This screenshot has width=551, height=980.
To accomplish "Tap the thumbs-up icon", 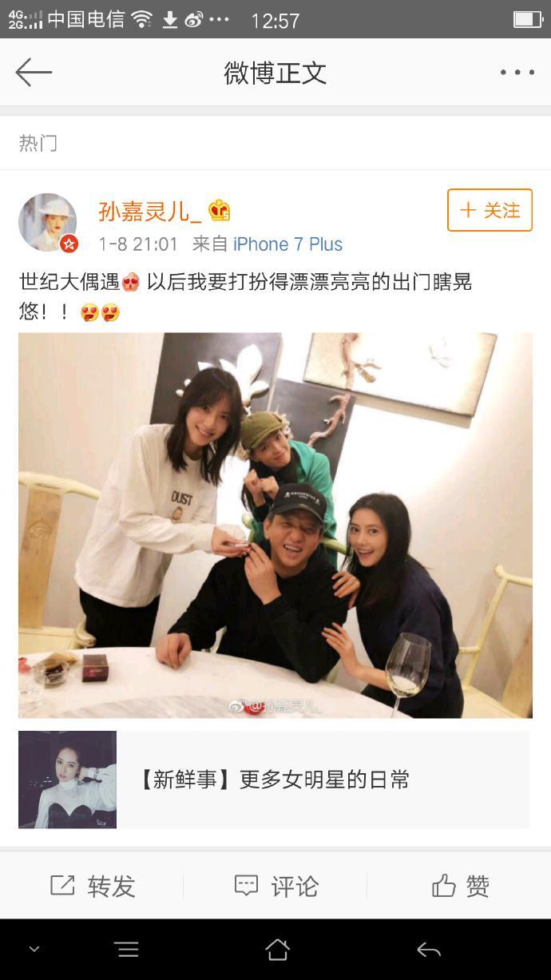I will pyautogui.click(x=443, y=885).
